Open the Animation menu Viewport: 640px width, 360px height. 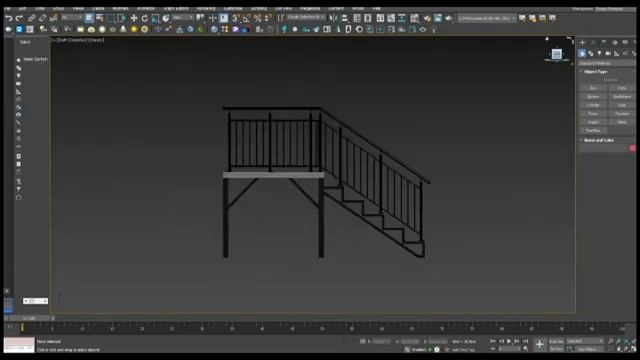coord(146,9)
